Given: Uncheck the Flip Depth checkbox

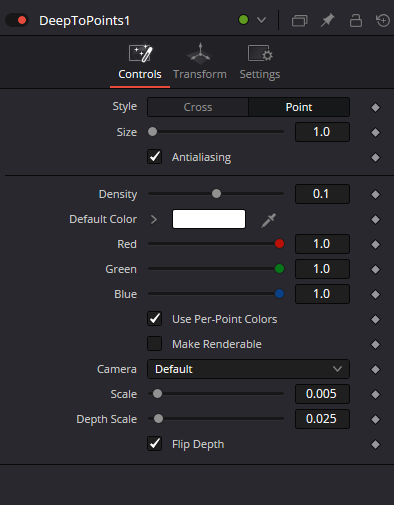Looking at the screenshot, I should click(155, 444).
